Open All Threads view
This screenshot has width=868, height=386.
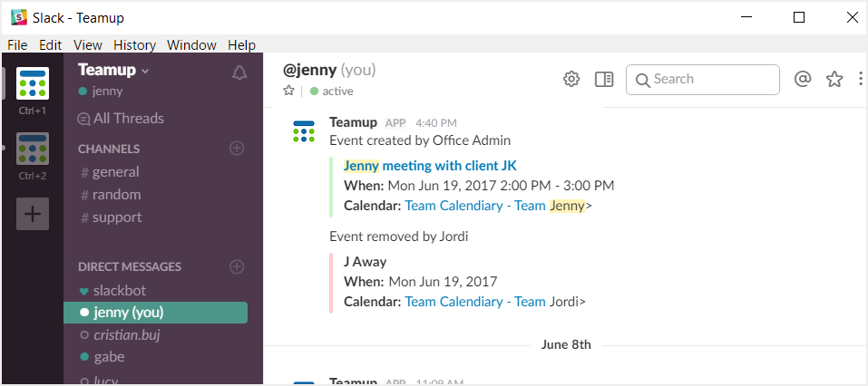tap(121, 119)
